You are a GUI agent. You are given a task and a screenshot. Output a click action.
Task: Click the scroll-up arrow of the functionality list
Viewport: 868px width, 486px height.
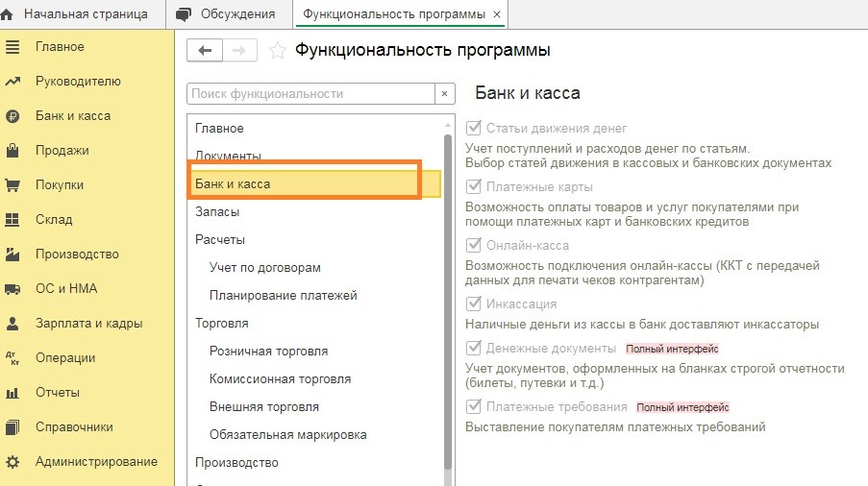[448, 126]
